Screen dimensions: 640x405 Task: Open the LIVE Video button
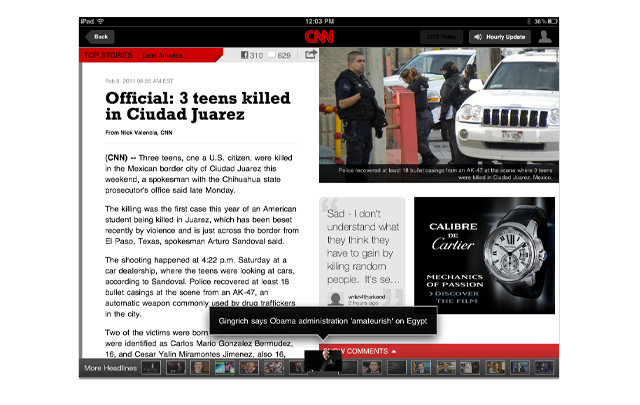442,37
